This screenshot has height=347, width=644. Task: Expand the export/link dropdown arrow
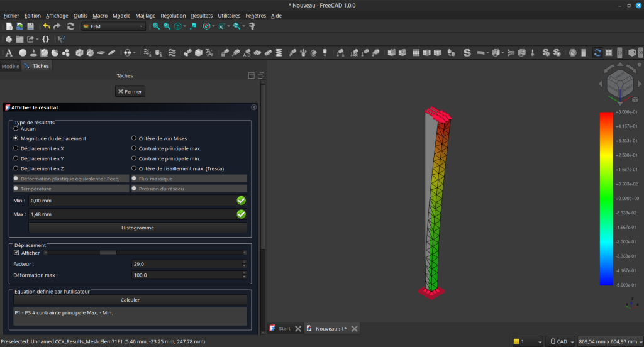coord(37,40)
